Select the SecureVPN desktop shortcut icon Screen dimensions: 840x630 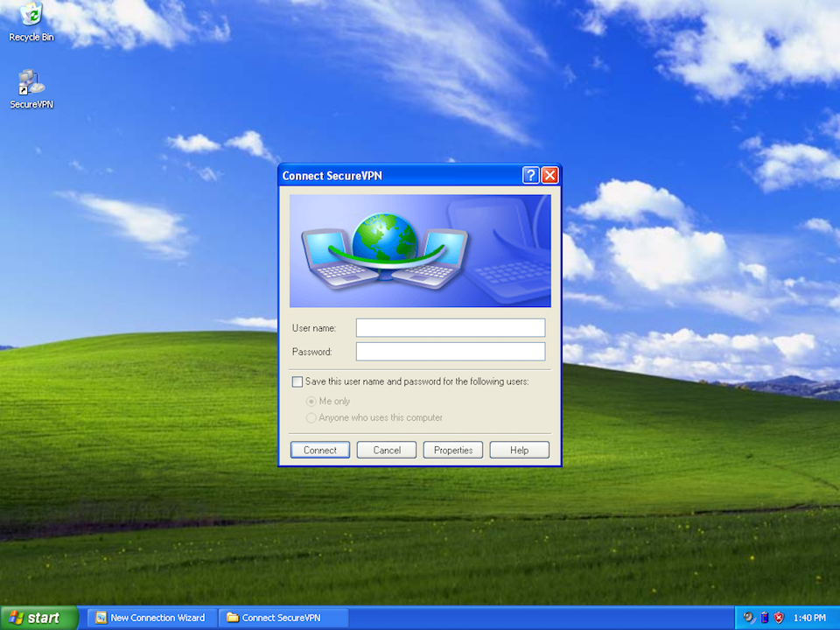[31, 89]
